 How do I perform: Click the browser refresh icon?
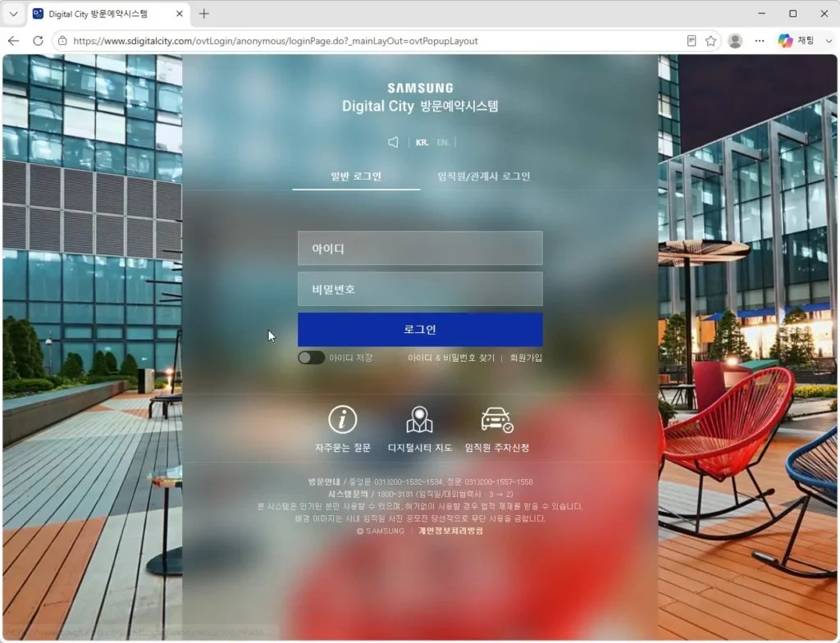[x=38, y=41]
